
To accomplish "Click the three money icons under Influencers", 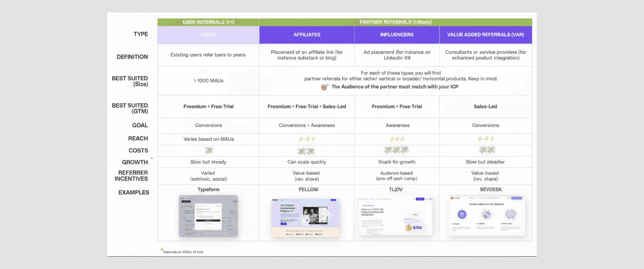I will [396, 150].
